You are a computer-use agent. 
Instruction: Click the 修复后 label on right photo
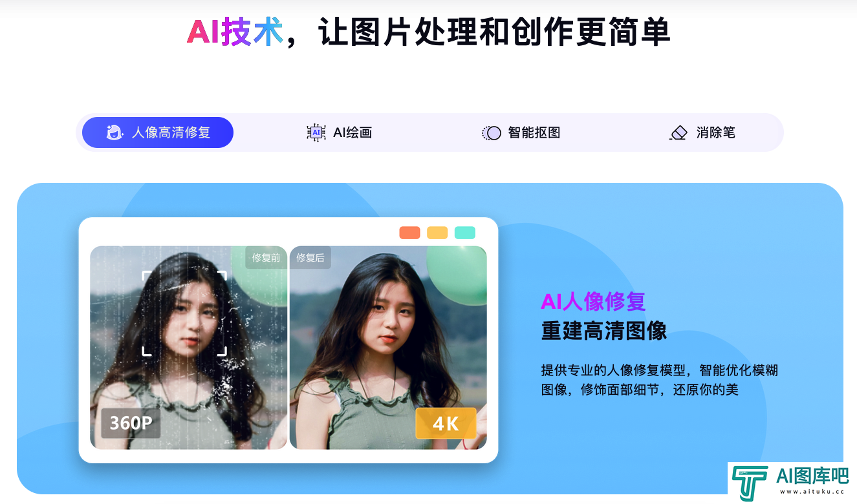coord(310,257)
